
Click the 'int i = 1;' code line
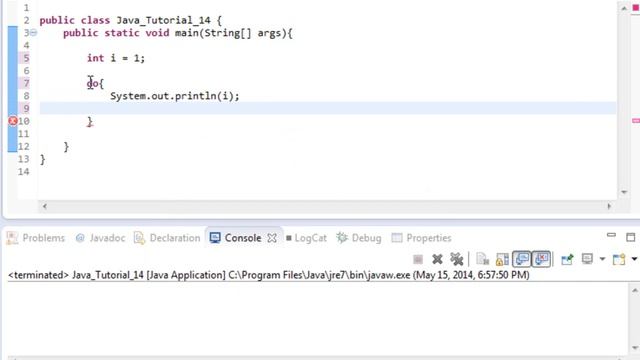pyautogui.click(x=116, y=58)
